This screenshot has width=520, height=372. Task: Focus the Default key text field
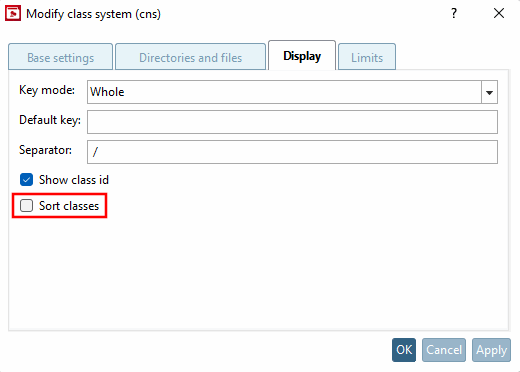(292, 122)
